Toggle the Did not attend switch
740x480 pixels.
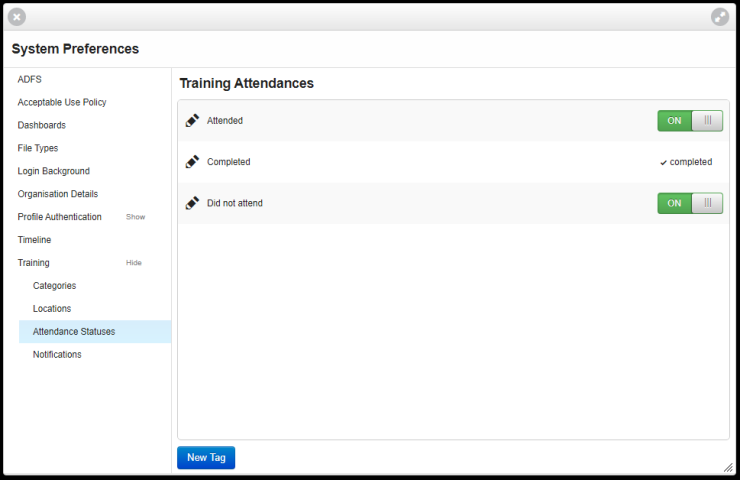pyautogui.click(x=690, y=203)
